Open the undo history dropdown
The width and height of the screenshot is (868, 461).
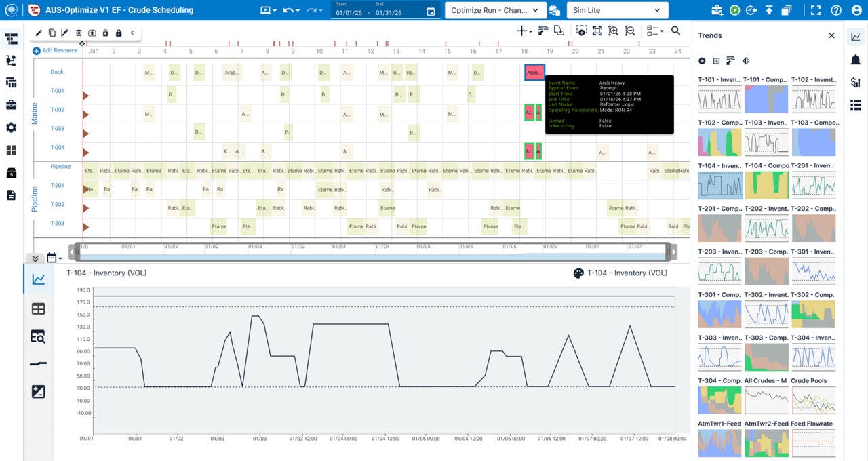[292, 10]
